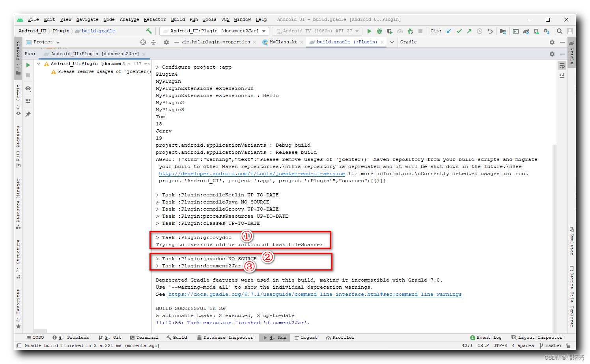Open the Terminal tool window
Viewport: 590px width, 364px height.
[x=144, y=338]
